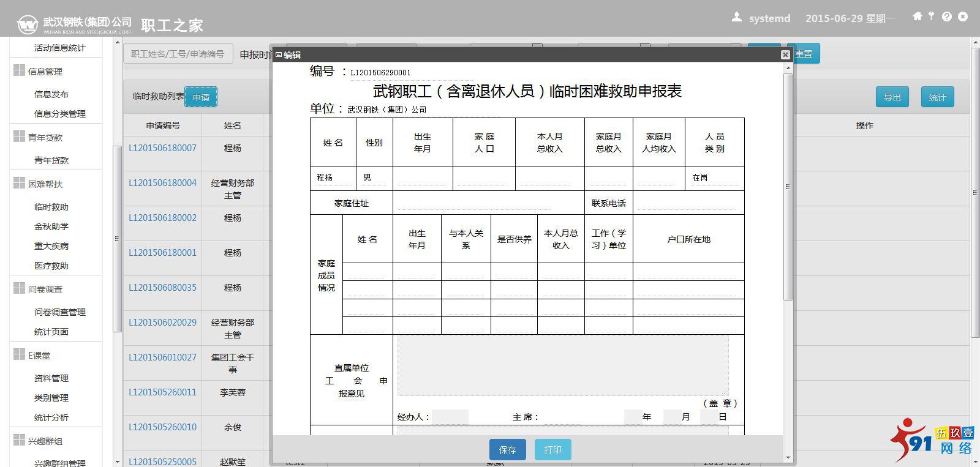Click the dialog's vertical scrollbar thumb
This screenshot has height=467, width=980.
(788, 186)
